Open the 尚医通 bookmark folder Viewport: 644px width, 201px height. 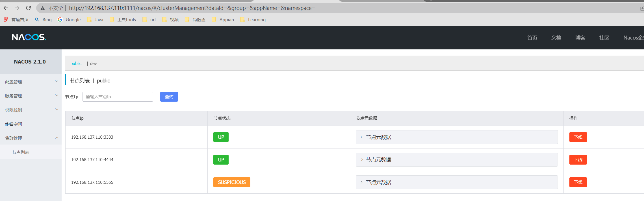coord(195,19)
